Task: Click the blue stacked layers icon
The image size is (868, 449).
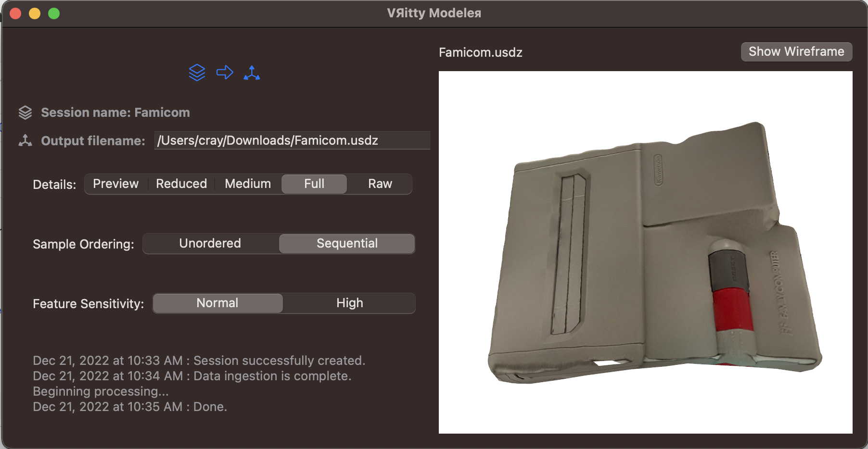Action: pos(197,73)
